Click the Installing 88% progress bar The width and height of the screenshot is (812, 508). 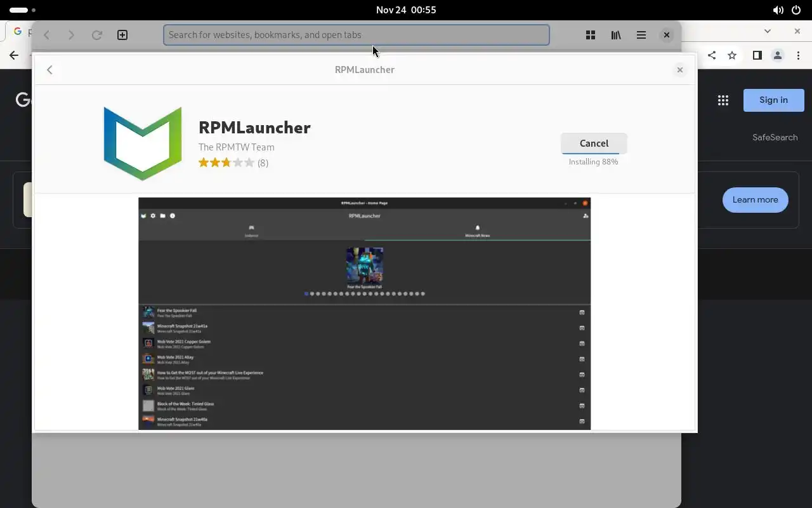pyautogui.click(x=594, y=154)
